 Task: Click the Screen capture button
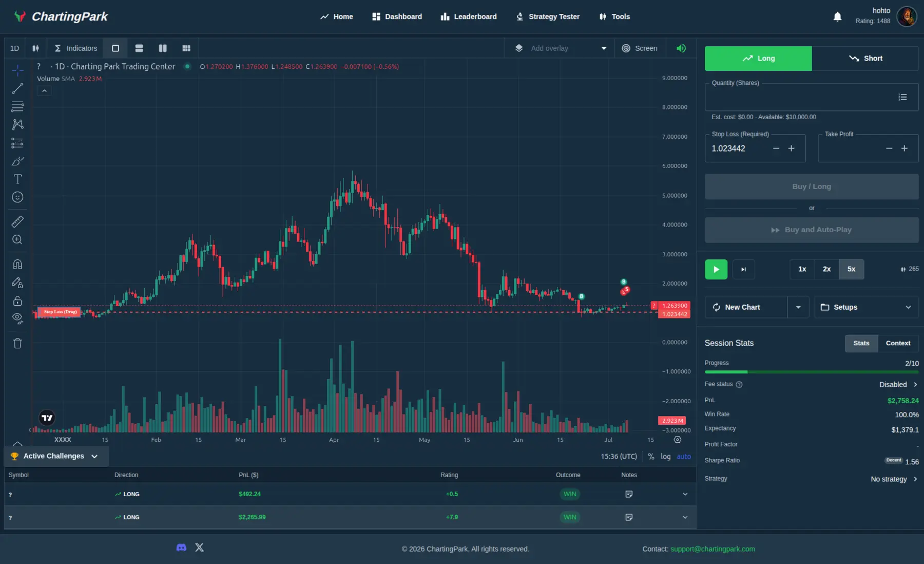point(640,48)
